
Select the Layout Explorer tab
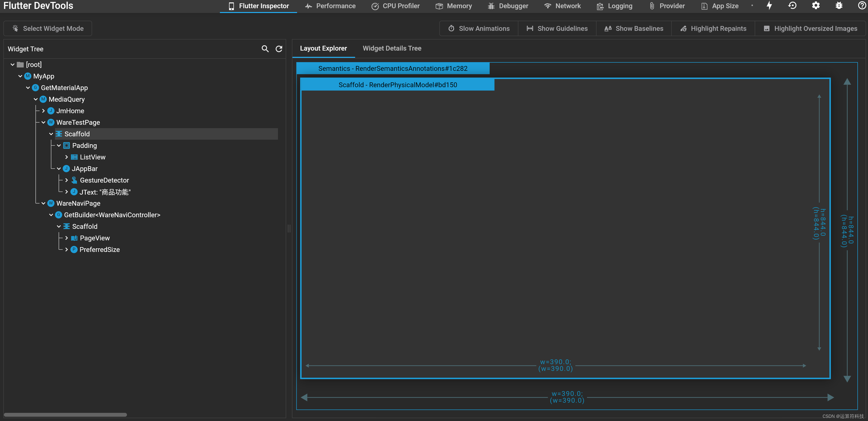pyautogui.click(x=324, y=48)
